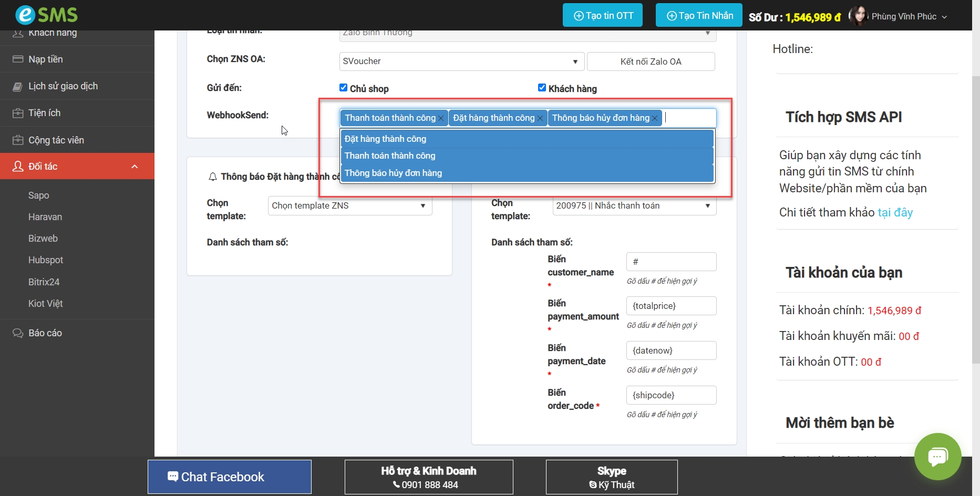Uncheck the Khách hàng checkbox
Screen dimensions: 980x496
point(542,88)
